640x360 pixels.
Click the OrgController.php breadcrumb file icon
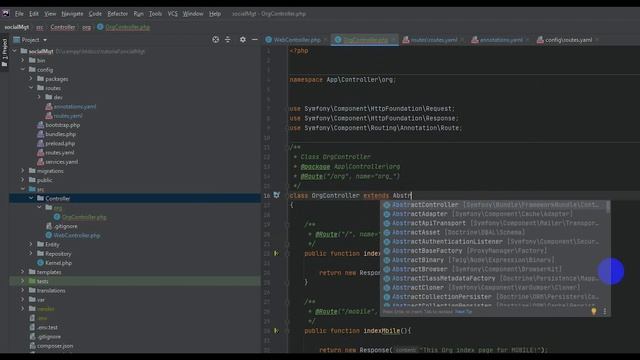pos(100,27)
